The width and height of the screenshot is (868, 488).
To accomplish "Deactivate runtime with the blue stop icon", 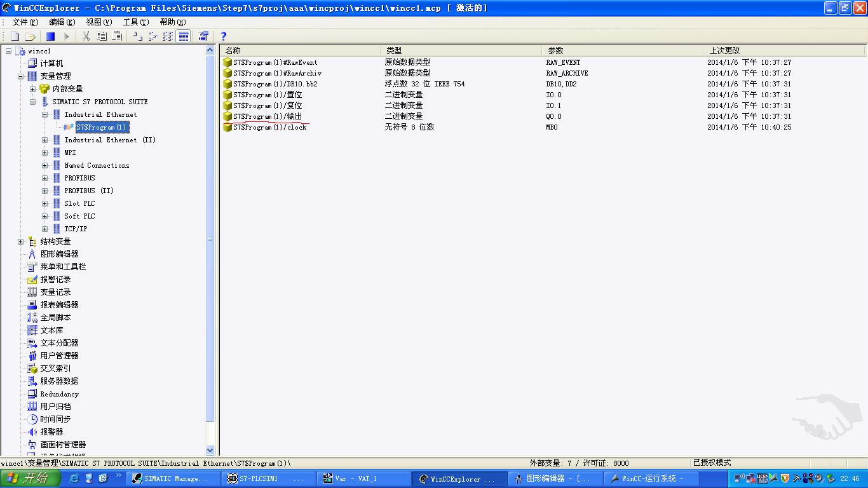I will [x=50, y=36].
